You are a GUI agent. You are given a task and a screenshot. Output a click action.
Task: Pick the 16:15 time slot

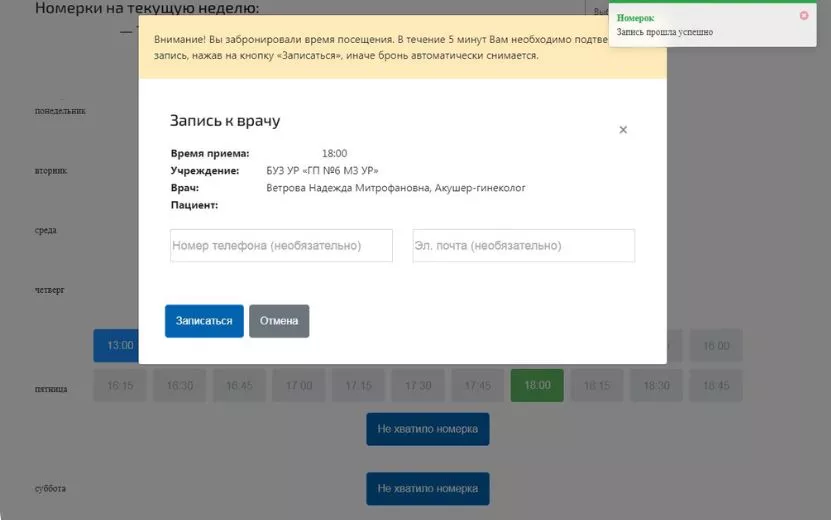click(120, 386)
